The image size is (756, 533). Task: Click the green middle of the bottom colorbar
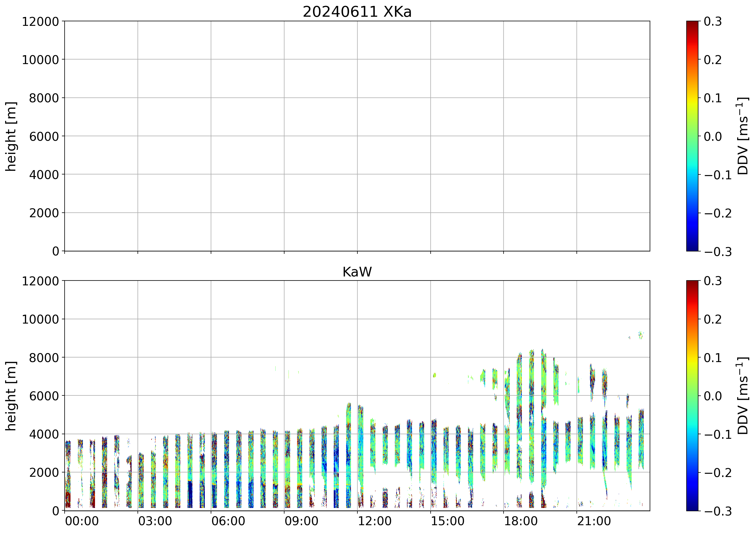coord(692,396)
